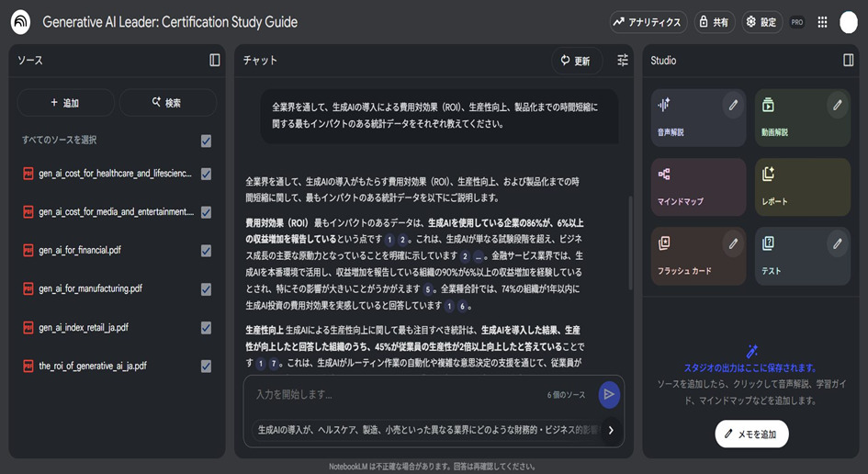The width and height of the screenshot is (868, 474).
Task: Open chat configuration sliders icon
Action: tap(623, 61)
